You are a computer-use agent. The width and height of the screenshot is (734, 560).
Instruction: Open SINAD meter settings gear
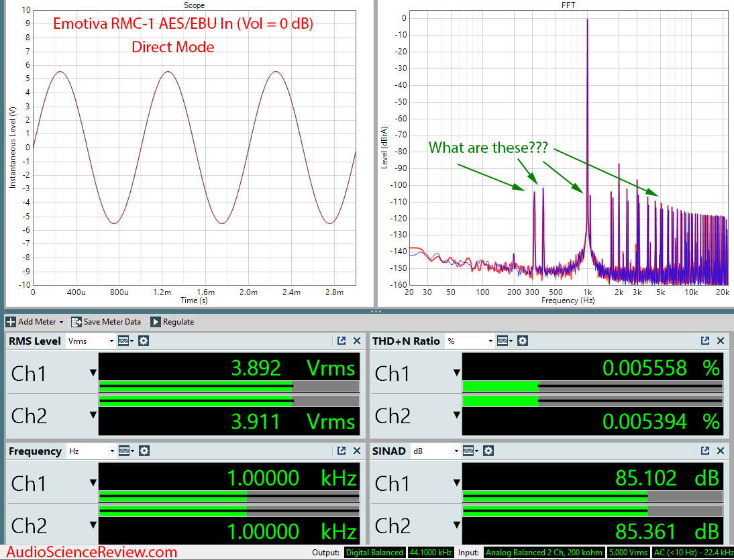coord(488,451)
